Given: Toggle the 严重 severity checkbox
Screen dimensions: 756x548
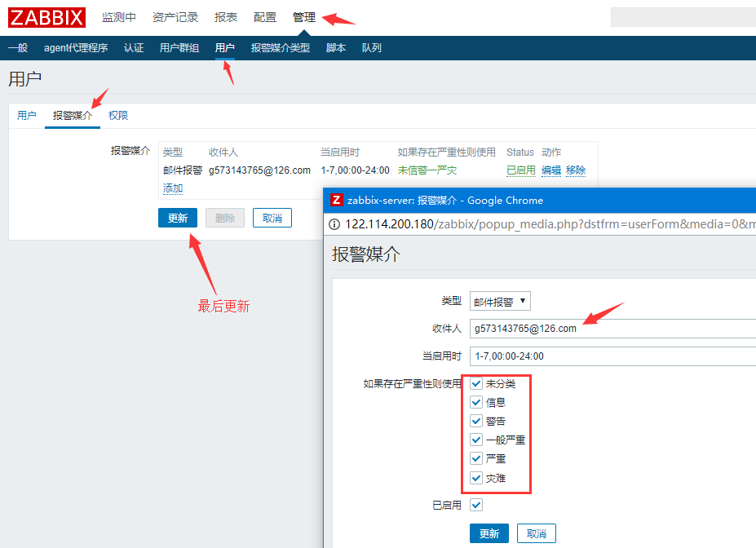Looking at the screenshot, I should [476, 459].
